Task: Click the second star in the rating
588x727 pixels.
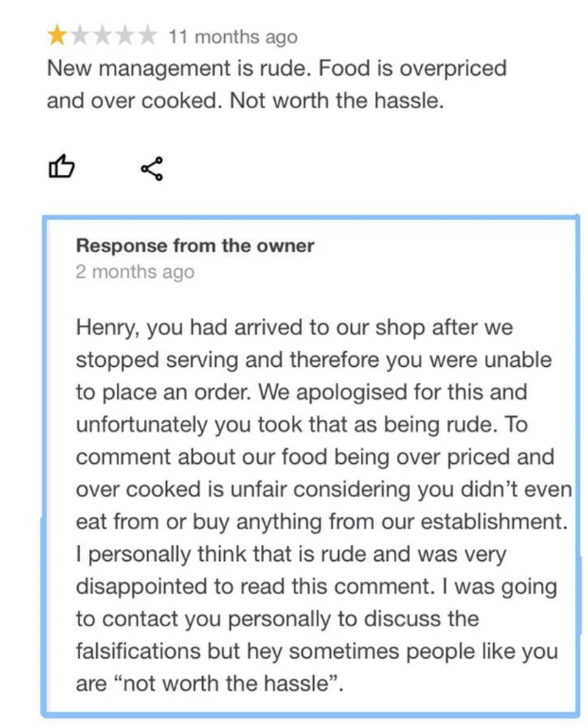Action: (x=79, y=35)
